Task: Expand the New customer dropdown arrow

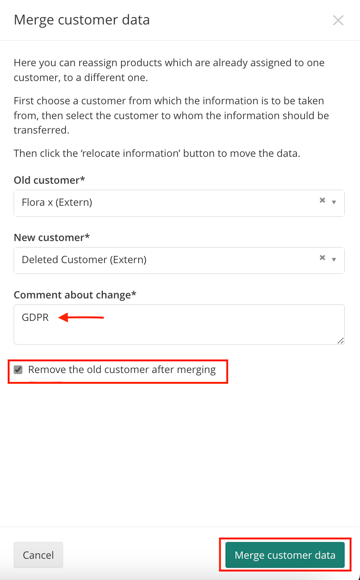Action: [x=334, y=260]
